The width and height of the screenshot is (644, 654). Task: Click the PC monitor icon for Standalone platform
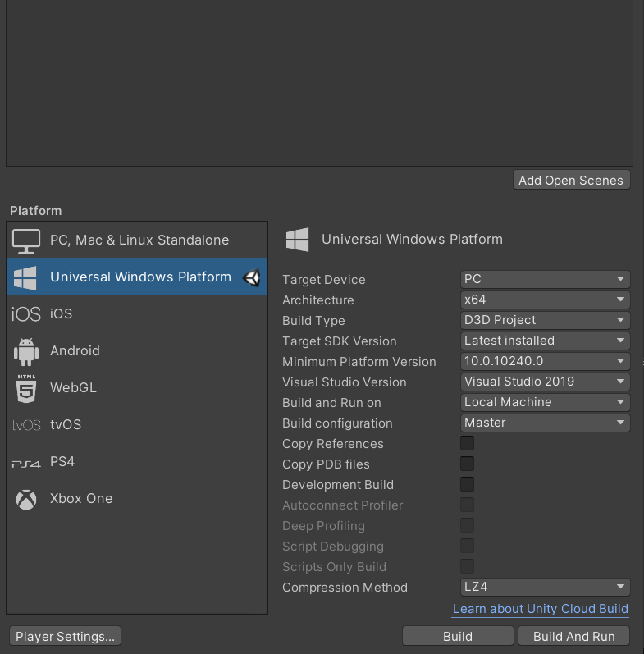[x=26, y=240]
